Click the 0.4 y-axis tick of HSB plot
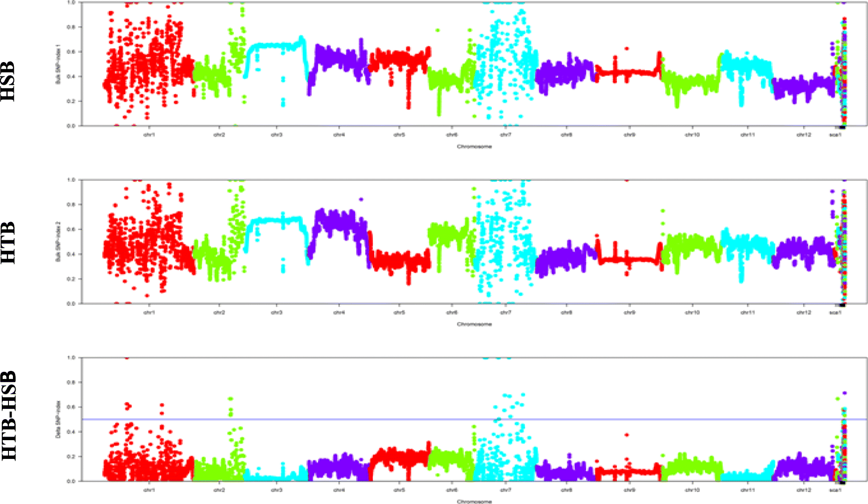Screen dimensions: 868x504 [71, 76]
